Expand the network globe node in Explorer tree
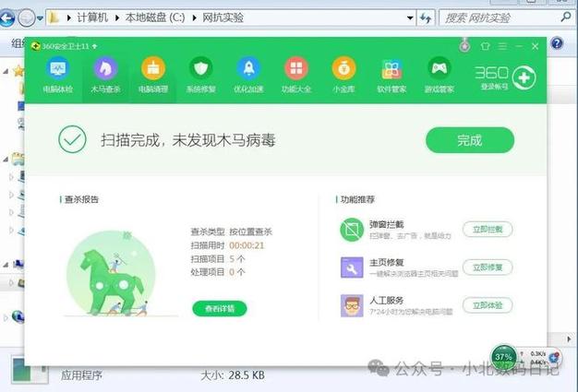The width and height of the screenshot is (578, 392). tap(6, 317)
